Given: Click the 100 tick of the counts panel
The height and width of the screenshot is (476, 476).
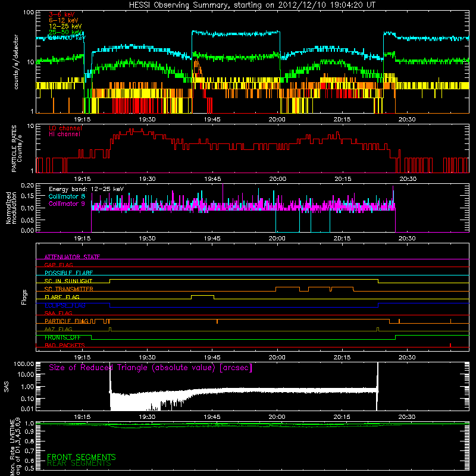Looking at the screenshot, I should coord(28,12).
